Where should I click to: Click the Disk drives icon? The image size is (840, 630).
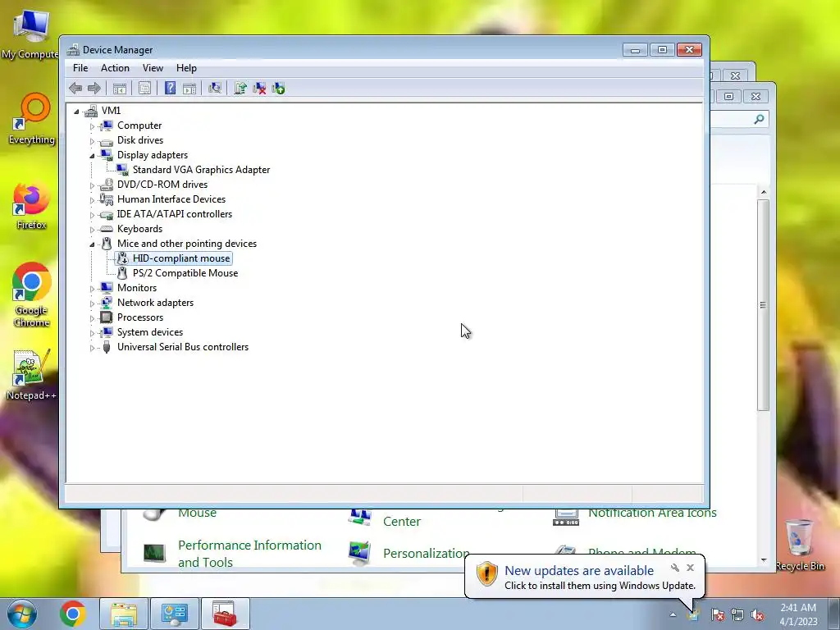(x=107, y=141)
